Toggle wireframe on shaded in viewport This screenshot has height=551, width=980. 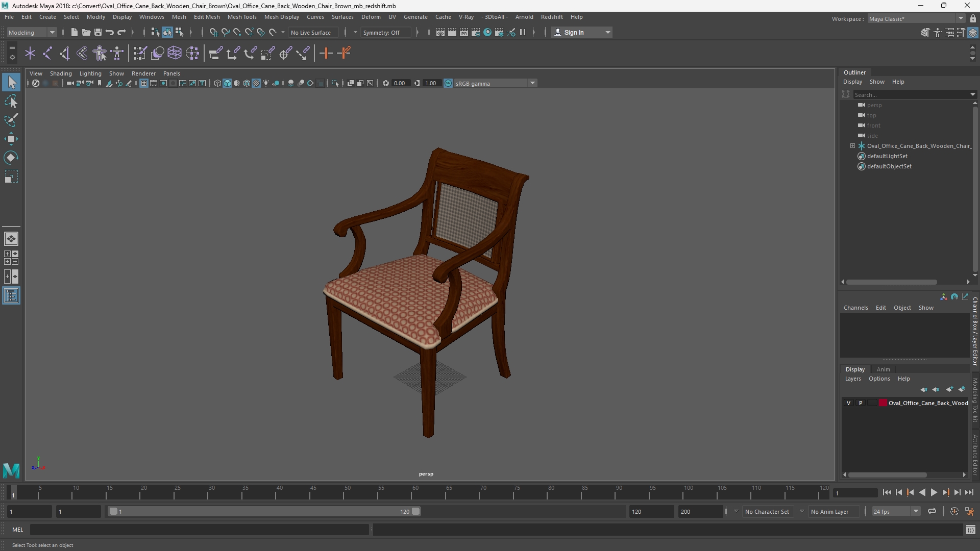[x=247, y=83]
